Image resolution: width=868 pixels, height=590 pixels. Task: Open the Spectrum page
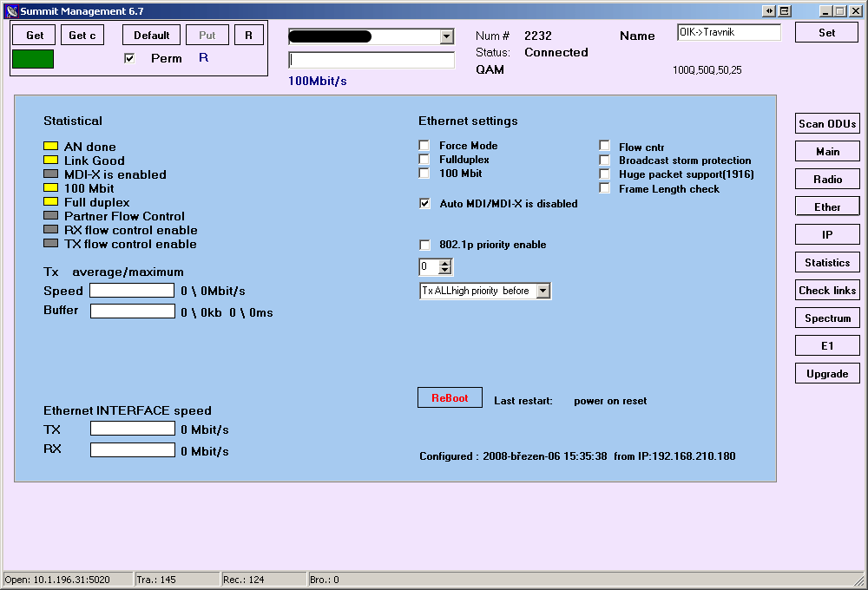pos(827,318)
